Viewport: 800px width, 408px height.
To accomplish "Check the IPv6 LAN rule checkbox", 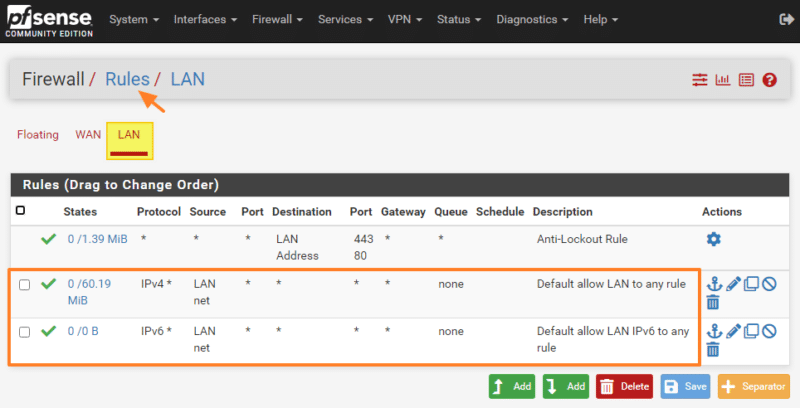I will click(24, 331).
